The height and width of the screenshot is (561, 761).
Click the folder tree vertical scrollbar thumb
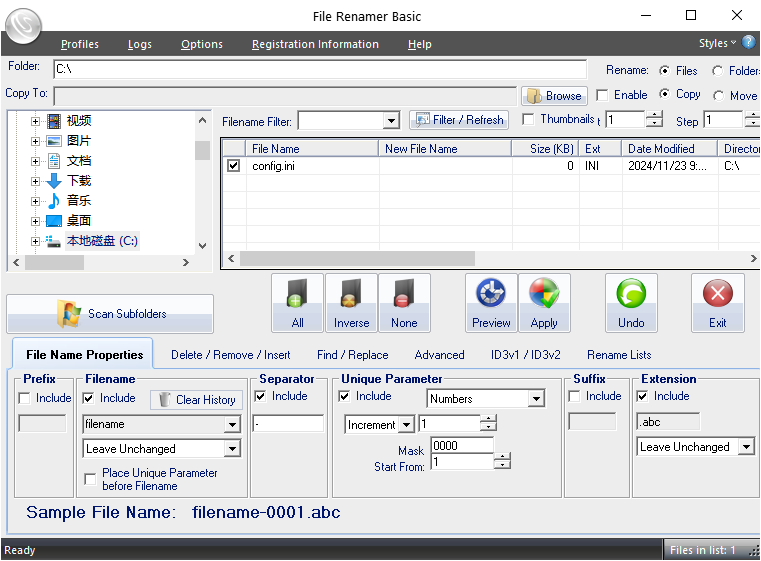202,150
